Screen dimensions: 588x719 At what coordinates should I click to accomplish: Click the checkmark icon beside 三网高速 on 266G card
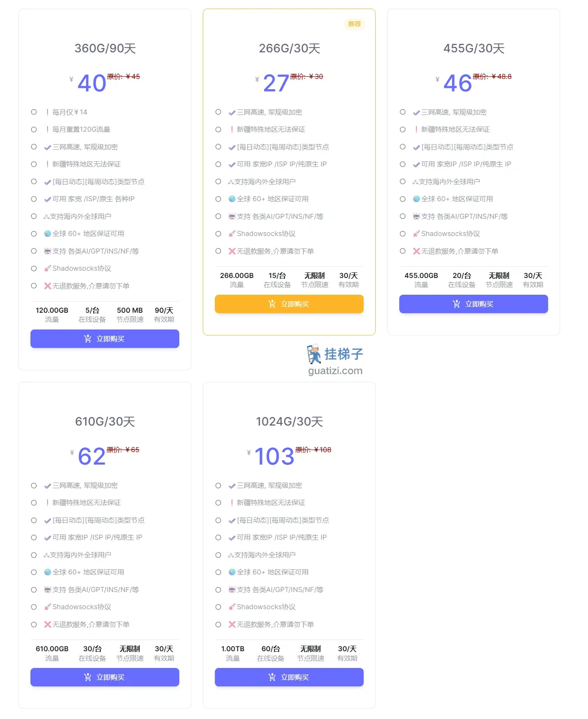click(x=232, y=112)
